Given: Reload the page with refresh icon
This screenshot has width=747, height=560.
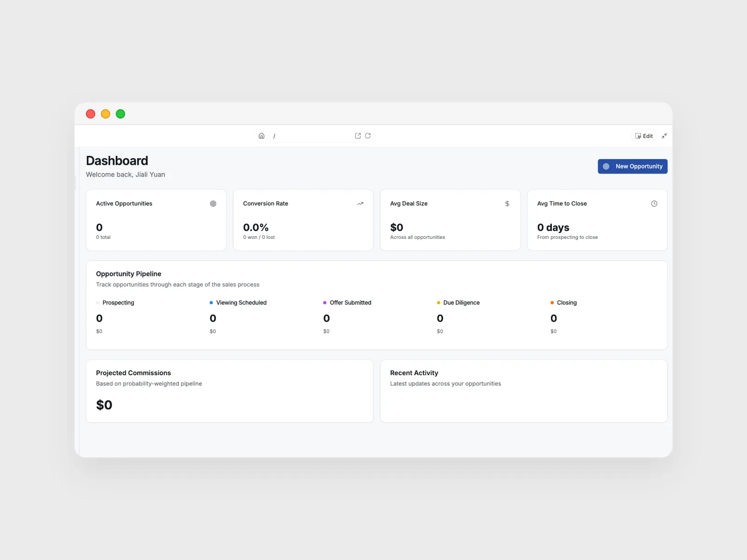Looking at the screenshot, I should point(368,136).
